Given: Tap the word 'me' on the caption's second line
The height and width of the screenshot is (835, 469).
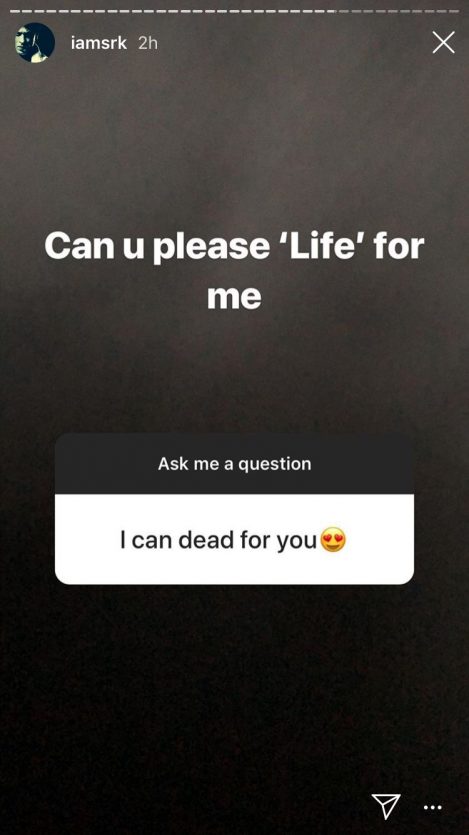Looking at the screenshot, I should pyautogui.click(x=234, y=297).
